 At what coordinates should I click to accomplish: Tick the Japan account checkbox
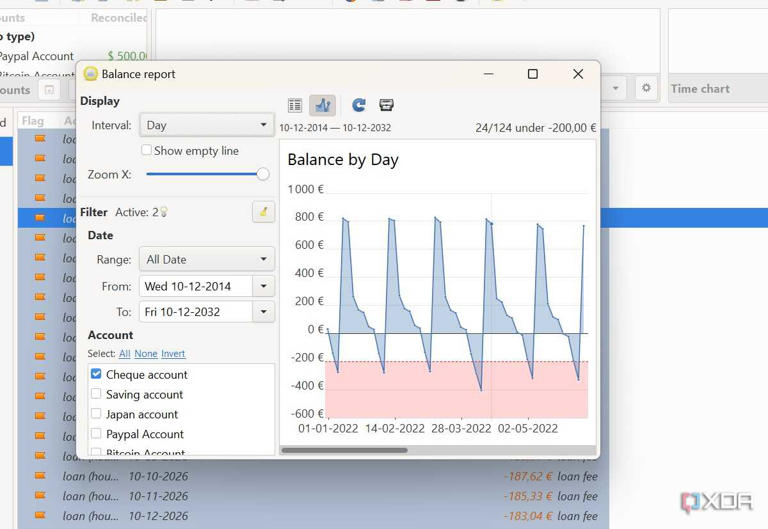click(97, 414)
